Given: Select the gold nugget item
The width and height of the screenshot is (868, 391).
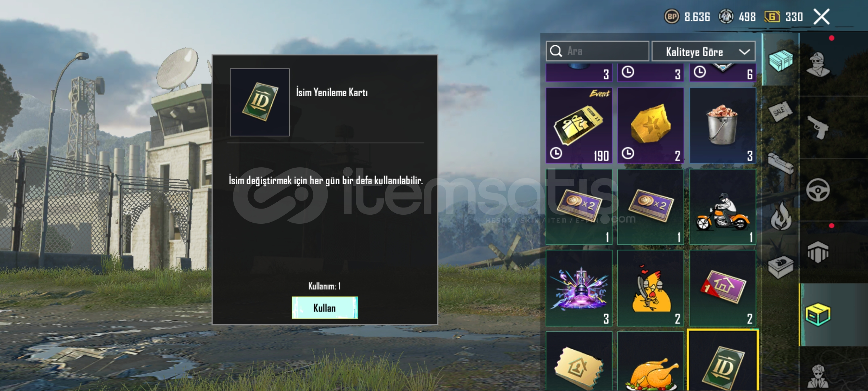Looking at the screenshot, I should (651, 125).
